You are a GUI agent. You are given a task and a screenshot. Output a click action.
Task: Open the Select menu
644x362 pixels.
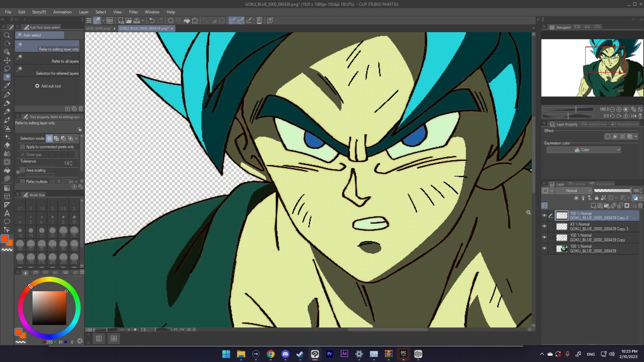[101, 12]
